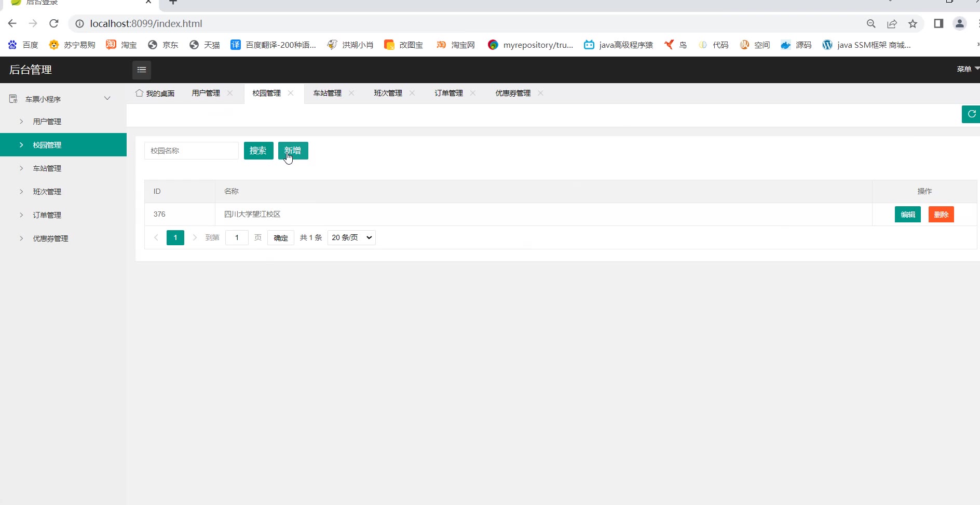Open 百度 bookmark
The width and height of the screenshot is (980, 505).
tap(23, 45)
